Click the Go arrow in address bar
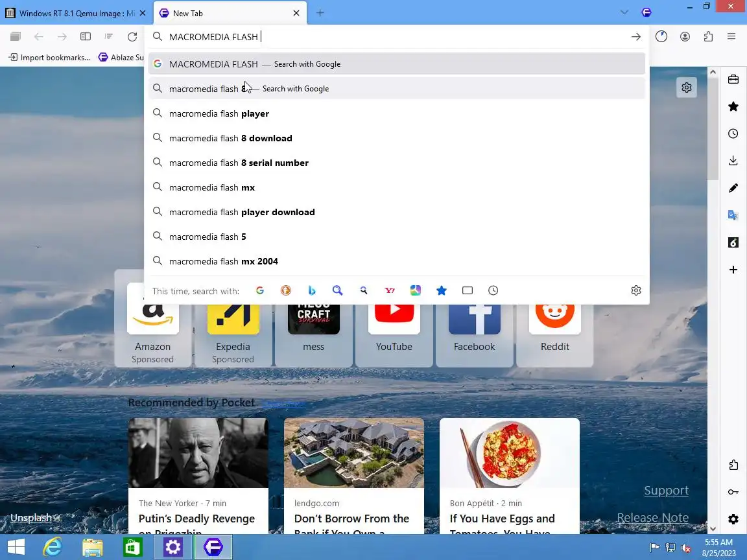Screen dimensions: 747x560 tap(636, 37)
